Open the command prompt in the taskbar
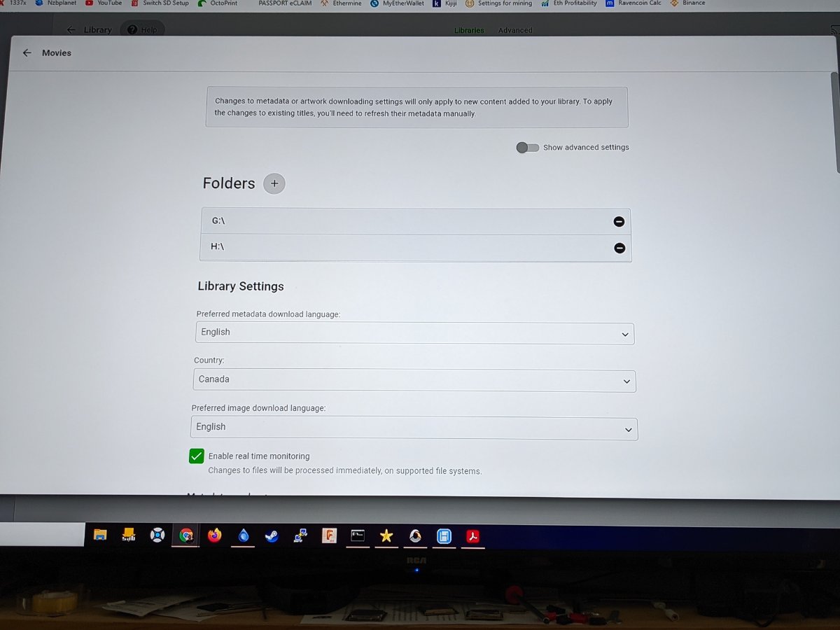Image resolution: width=840 pixels, height=630 pixels. pyautogui.click(x=358, y=536)
